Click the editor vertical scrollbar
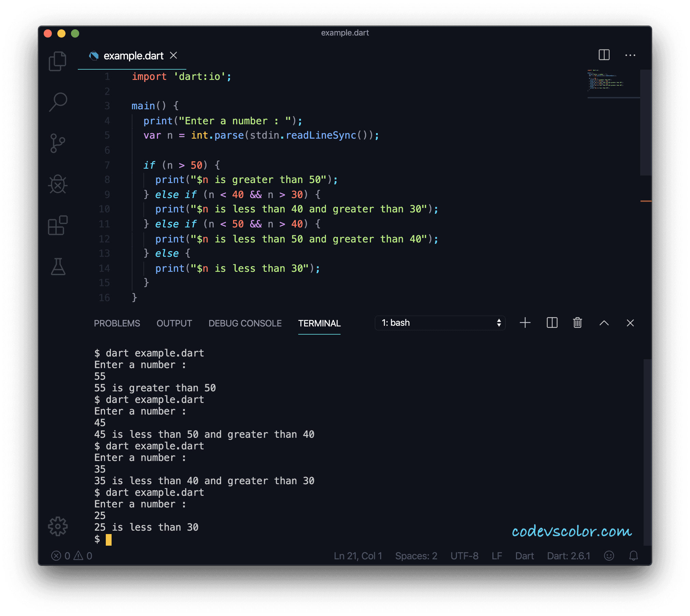The image size is (690, 616). [646, 123]
